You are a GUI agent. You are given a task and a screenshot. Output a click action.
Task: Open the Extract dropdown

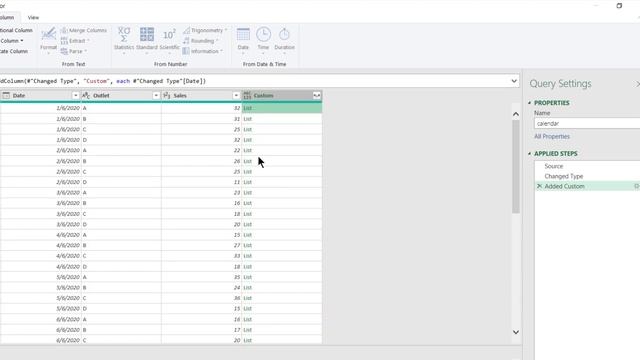[75, 41]
